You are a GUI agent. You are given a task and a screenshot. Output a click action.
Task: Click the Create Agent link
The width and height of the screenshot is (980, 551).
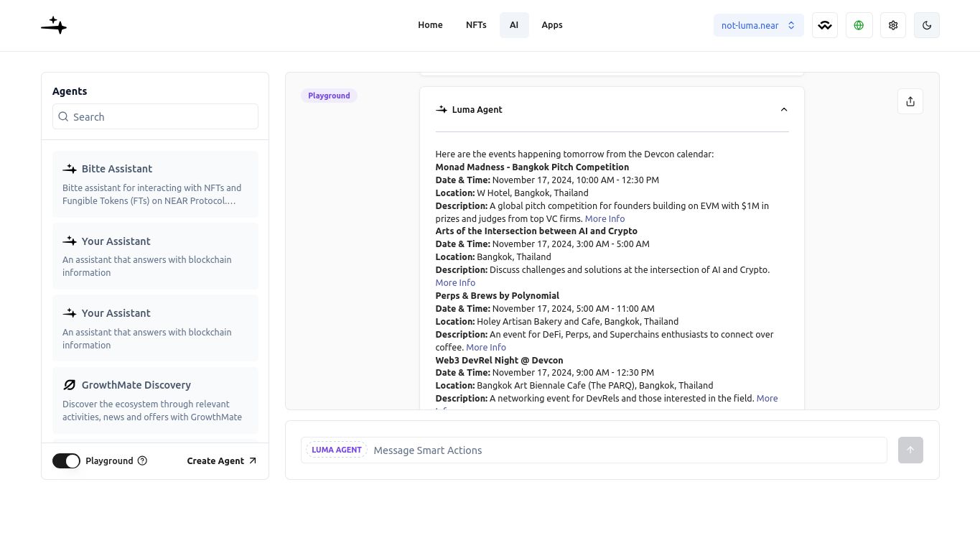pos(221,460)
